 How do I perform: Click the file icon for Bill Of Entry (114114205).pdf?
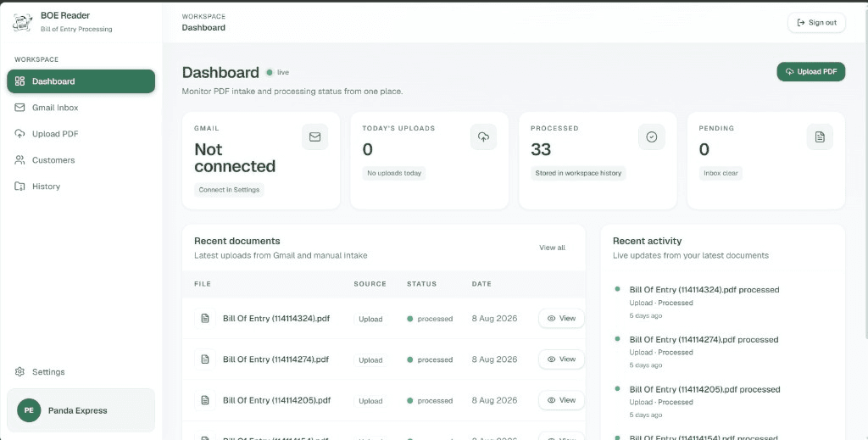tap(205, 400)
